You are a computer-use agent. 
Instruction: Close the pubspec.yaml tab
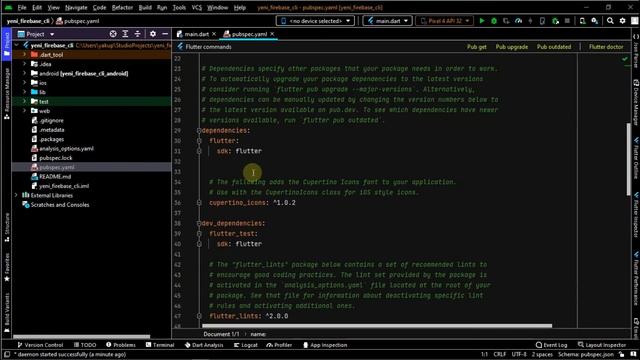click(x=272, y=34)
